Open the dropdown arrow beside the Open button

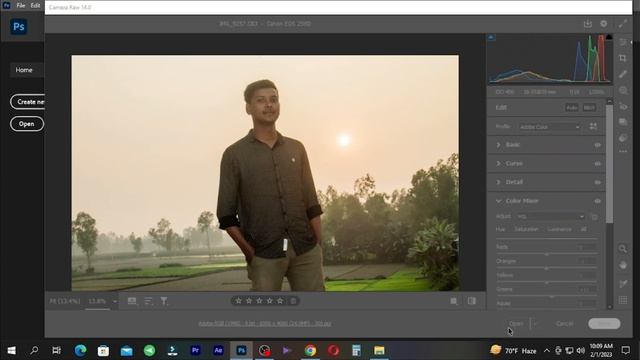point(536,324)
